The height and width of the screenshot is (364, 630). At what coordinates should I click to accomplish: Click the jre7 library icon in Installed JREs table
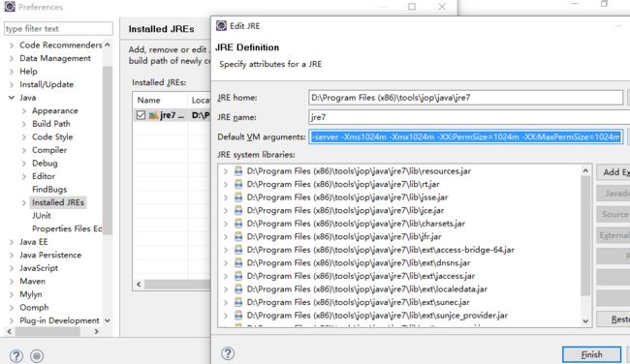[x=153, y=115]
